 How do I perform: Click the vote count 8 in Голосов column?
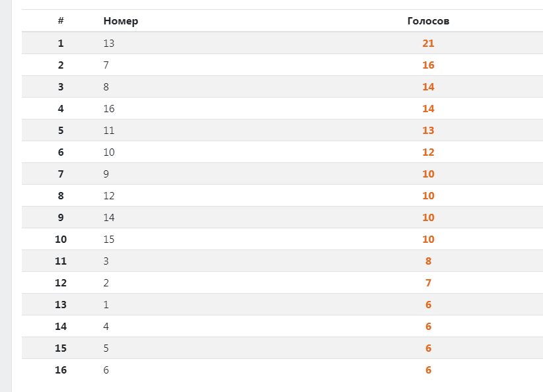pos(428,261)
